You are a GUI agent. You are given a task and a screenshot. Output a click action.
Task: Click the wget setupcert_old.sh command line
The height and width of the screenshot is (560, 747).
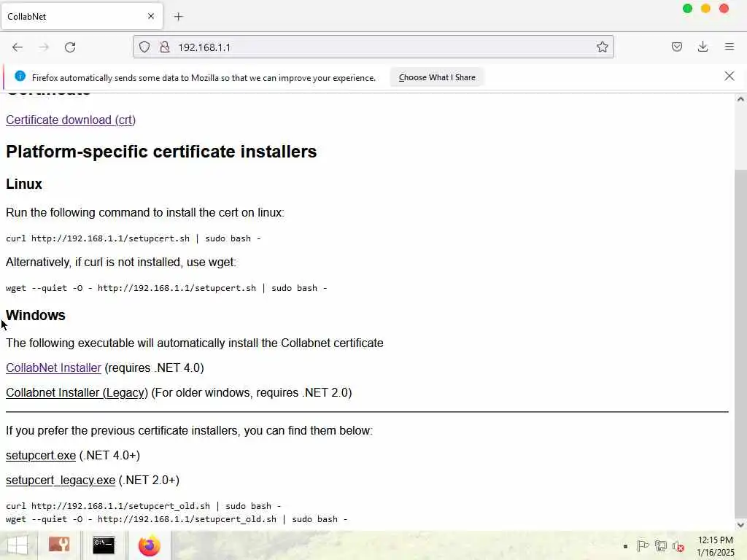coord(177,519)
